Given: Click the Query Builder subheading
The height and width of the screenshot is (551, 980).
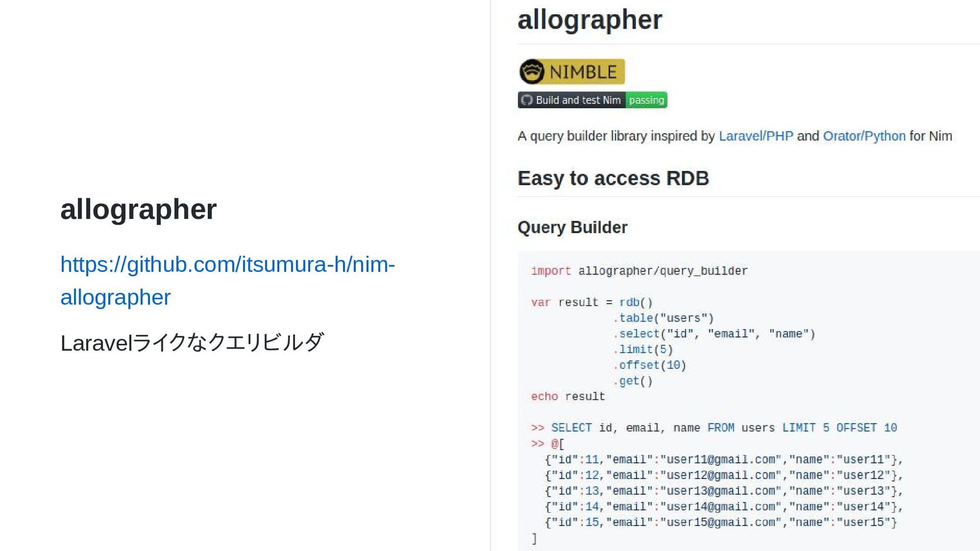Looking at the screenshot, I should pyautogui.click(x=572, y=227).
